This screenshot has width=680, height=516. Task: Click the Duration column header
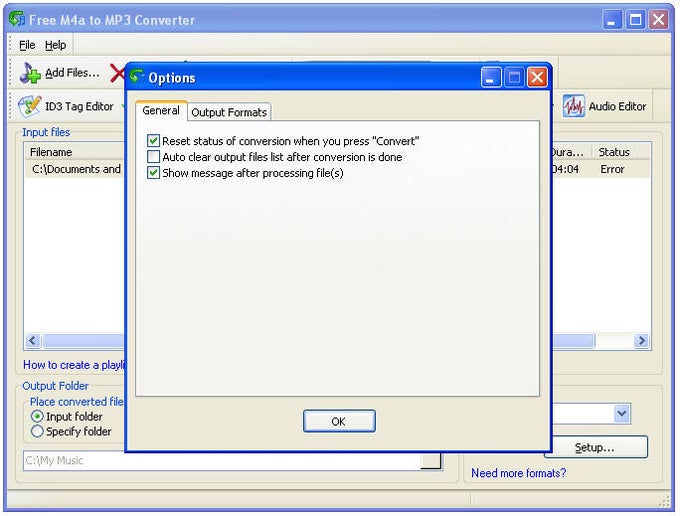click(572, 152)
